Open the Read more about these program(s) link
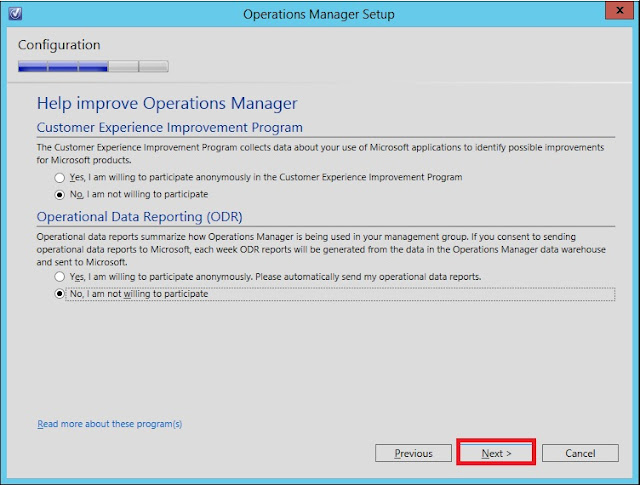The width and height of the screenshot is (640, 485). [109, 424]
